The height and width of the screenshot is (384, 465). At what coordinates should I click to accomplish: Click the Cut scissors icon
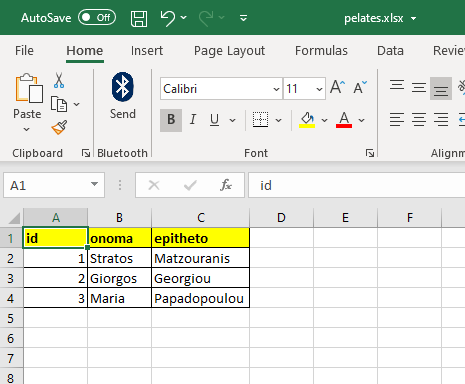click(x=59, y=80)
